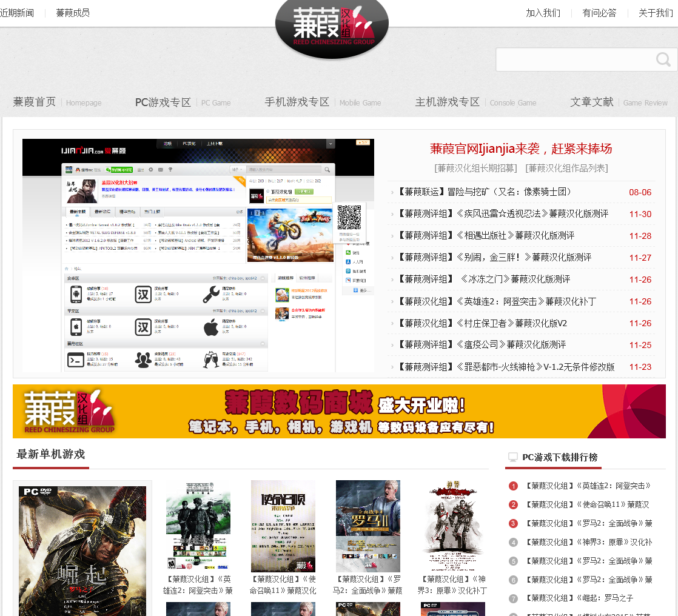The image size is (678, 616).
Task: Go to PC游戏专区 tab
Action: 183,102
